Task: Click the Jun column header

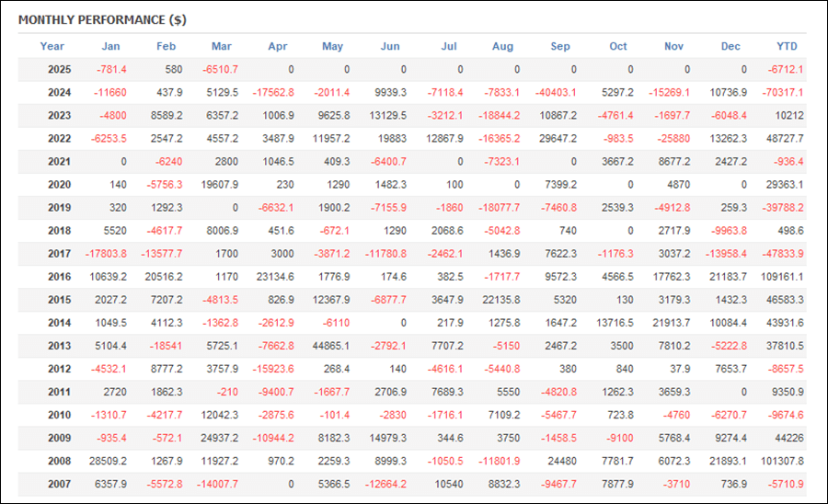Action: tap(390, 46)
